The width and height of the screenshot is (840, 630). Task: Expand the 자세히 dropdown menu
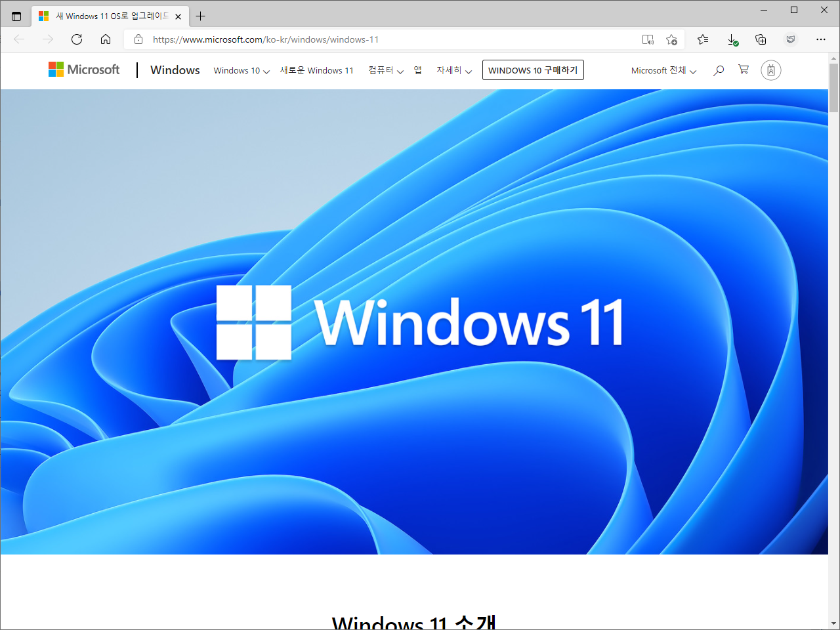tap(453, 71)
